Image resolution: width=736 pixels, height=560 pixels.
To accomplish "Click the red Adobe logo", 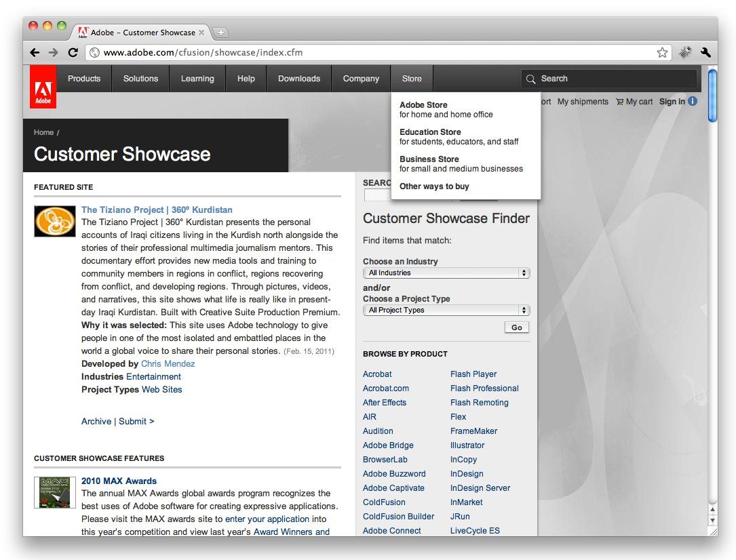I will point(43,87).
